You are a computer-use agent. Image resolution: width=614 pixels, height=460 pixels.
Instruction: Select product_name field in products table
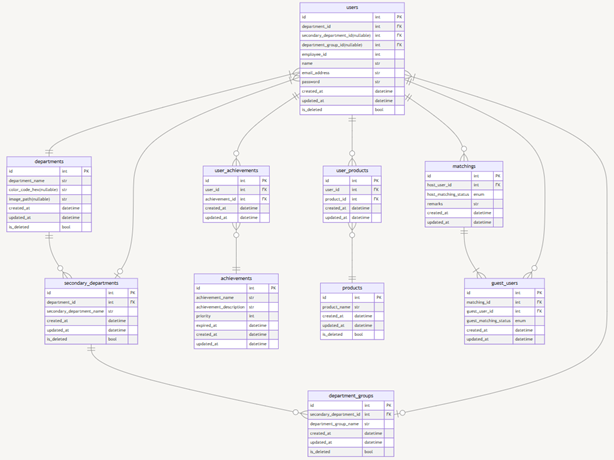tap(352, 307)
